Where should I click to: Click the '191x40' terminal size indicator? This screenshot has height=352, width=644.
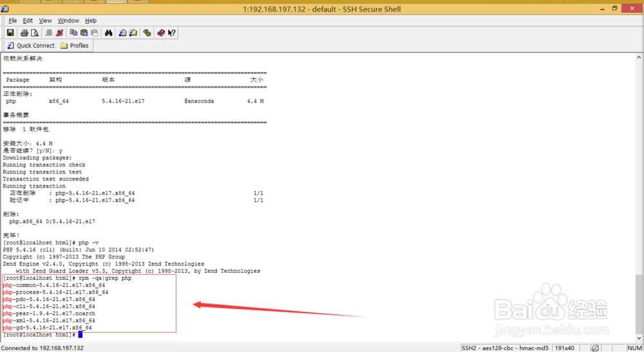tap(564, 348)
